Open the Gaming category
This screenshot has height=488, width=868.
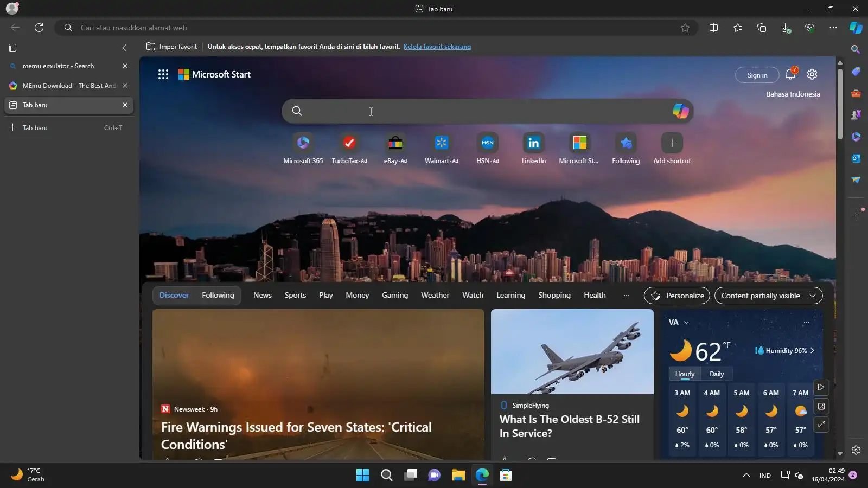pos(395,296)
